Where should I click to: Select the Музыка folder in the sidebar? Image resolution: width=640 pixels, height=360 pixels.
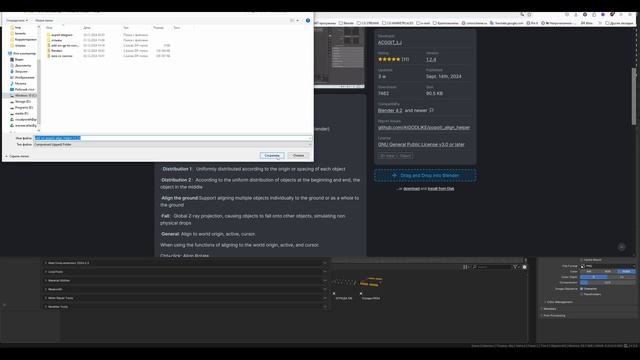(20, 84)
